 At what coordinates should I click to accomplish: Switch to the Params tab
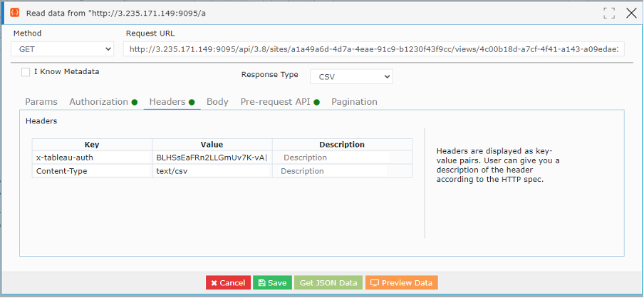coord(41,101)
